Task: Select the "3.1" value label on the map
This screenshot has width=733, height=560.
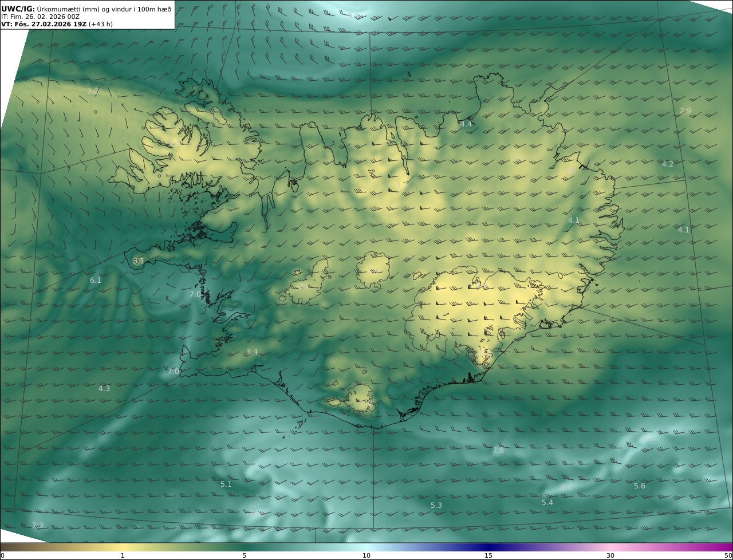Action: point(139,261)
